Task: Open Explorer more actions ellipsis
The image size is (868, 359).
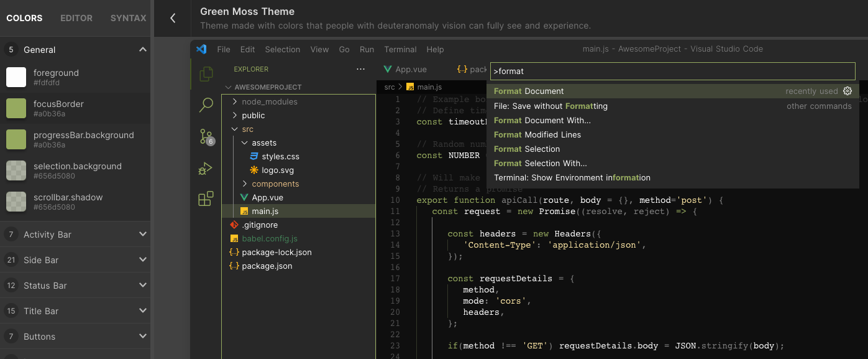Action: point(361,69)
